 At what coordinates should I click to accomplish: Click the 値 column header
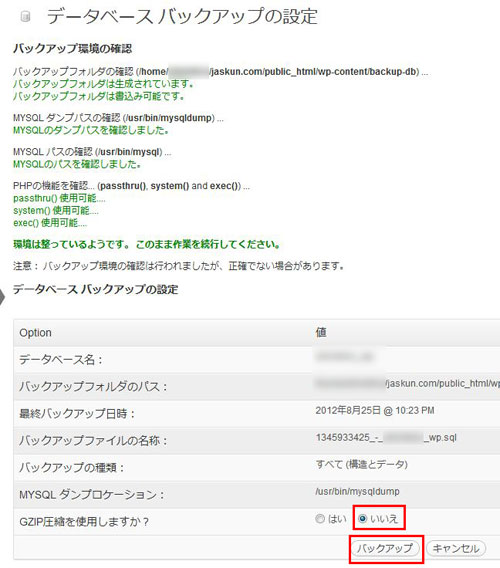pyautogui.click(x=321, y=332)
